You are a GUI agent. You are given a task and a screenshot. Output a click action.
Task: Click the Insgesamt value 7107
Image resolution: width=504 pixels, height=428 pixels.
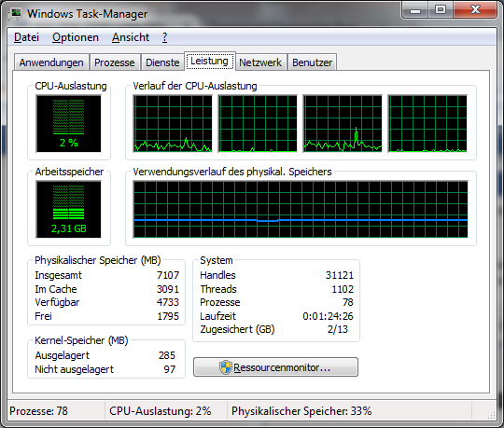[x=168, y=275]
